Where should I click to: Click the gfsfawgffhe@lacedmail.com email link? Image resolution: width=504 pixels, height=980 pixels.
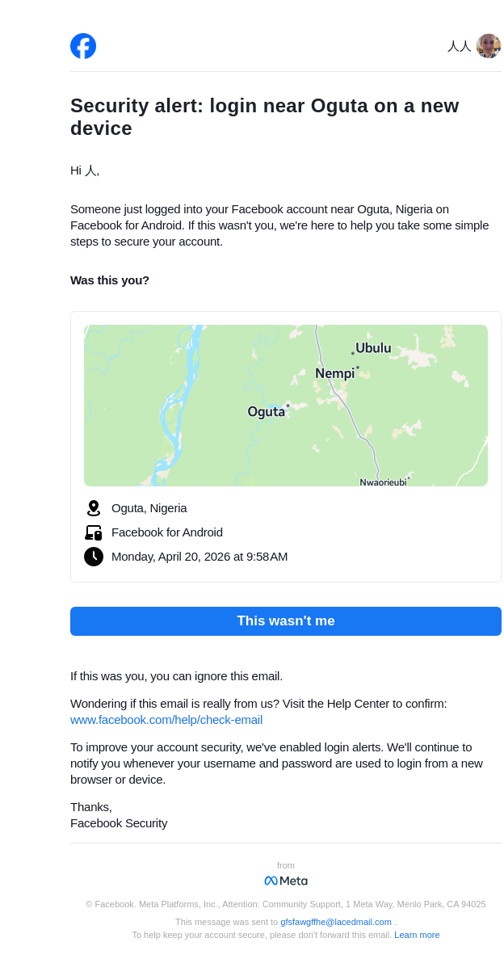(336, 922)
